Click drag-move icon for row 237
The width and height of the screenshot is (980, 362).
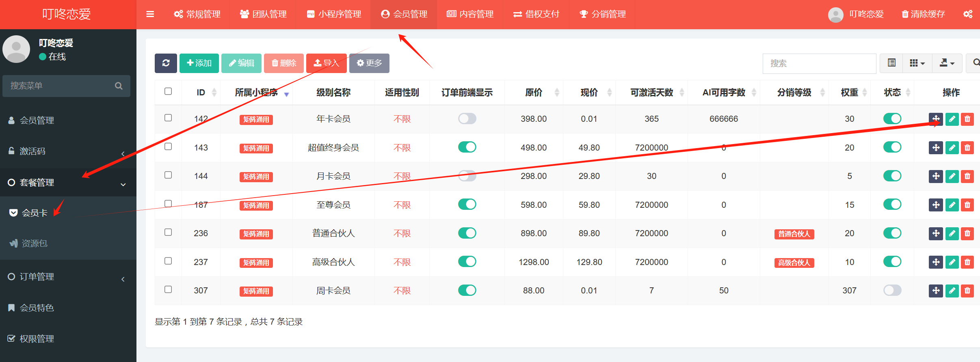click(936, 262)
